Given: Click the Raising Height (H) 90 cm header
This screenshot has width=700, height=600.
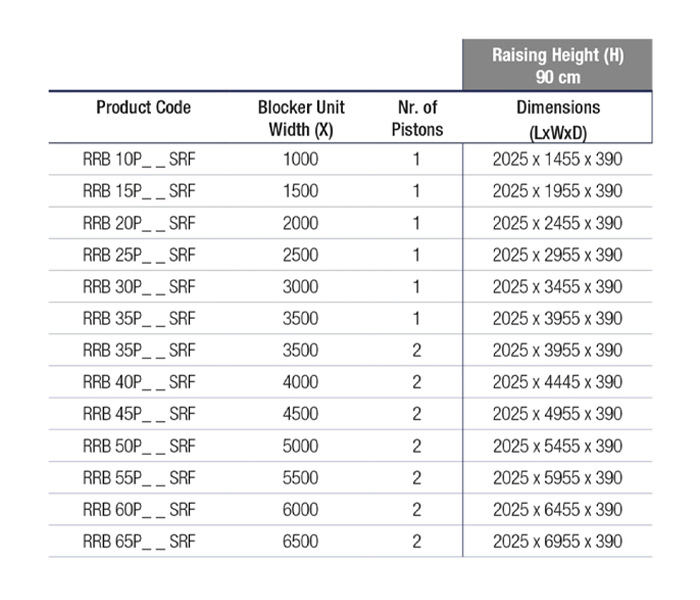Looking at the screenshot, I should [x=557, y=66].
